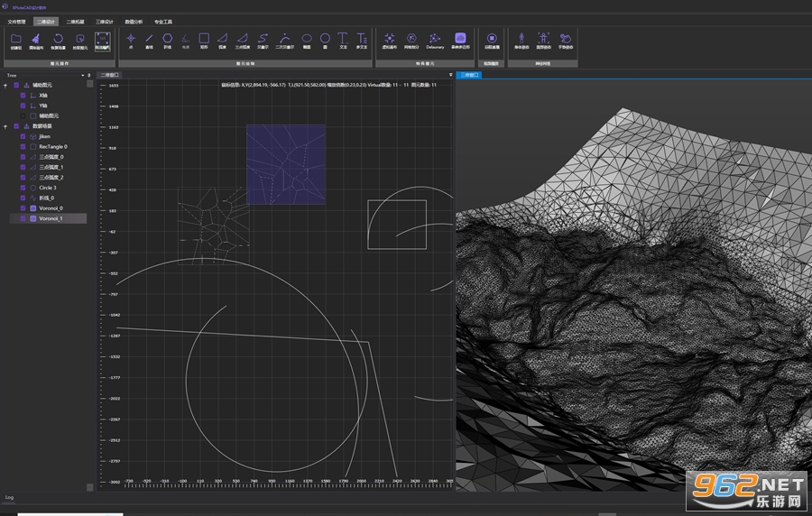812x516 pixels.
Task: Select the Voronoi_0 tree row
Action: 48,208
